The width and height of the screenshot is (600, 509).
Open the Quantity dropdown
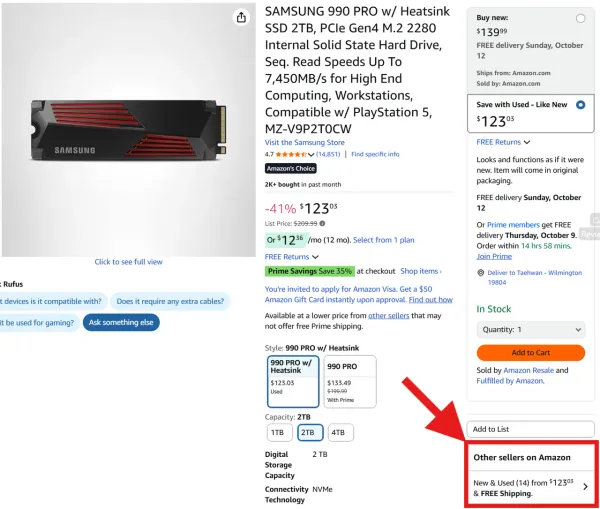[x=529, y=329]
